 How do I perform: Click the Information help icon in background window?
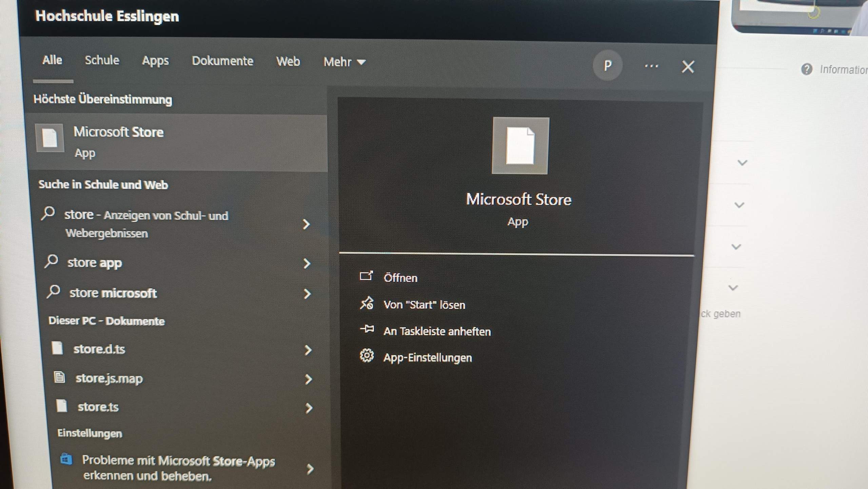click(x=807, y=69)
